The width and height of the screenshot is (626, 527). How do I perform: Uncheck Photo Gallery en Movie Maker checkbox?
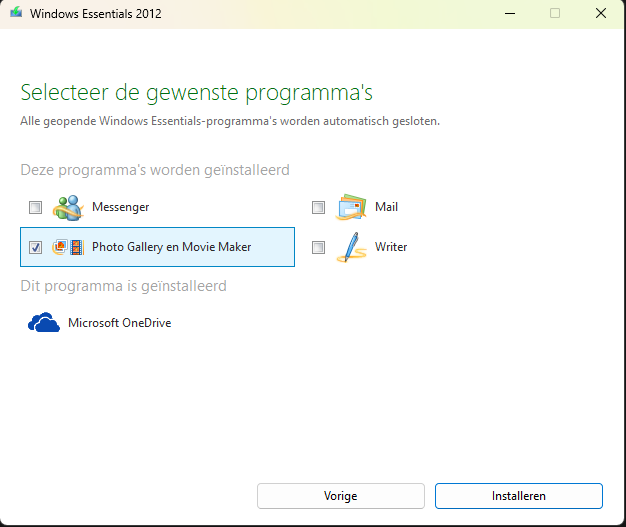36,247
